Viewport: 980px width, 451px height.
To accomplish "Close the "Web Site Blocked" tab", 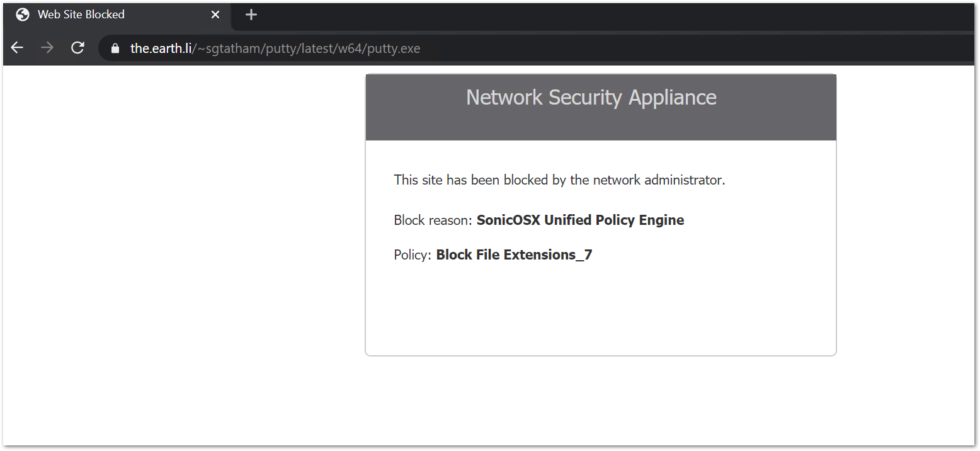I will [215, 14].
